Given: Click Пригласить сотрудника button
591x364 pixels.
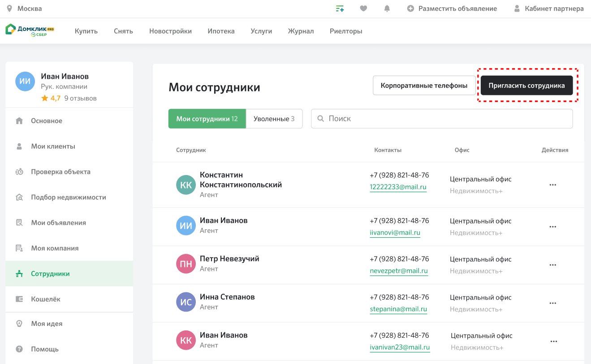Looking at the screenshot, I should [526, 85].
